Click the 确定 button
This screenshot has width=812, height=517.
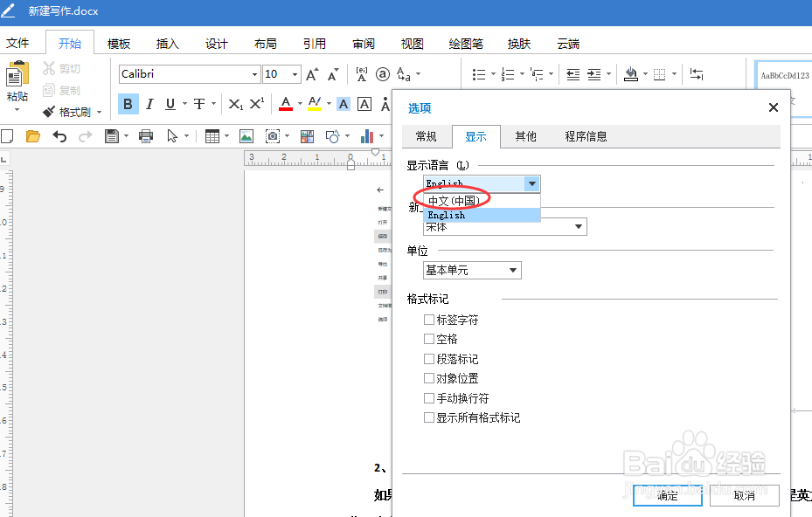tap(667, 495)
